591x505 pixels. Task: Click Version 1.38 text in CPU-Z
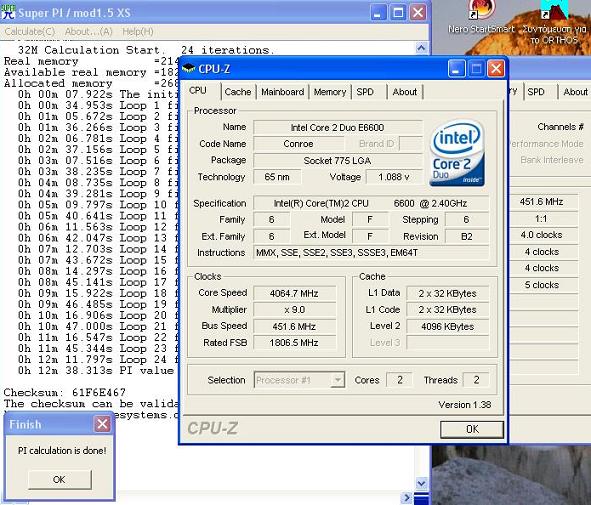[464, 405]
